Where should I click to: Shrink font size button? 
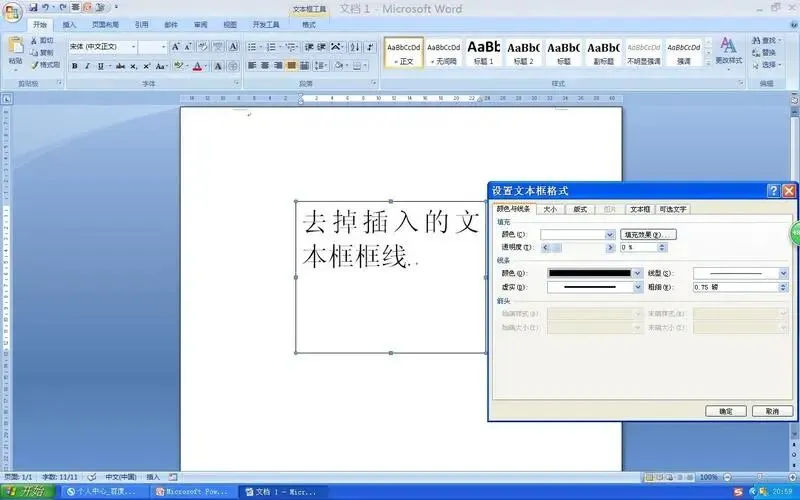click(x=188, y=47)
